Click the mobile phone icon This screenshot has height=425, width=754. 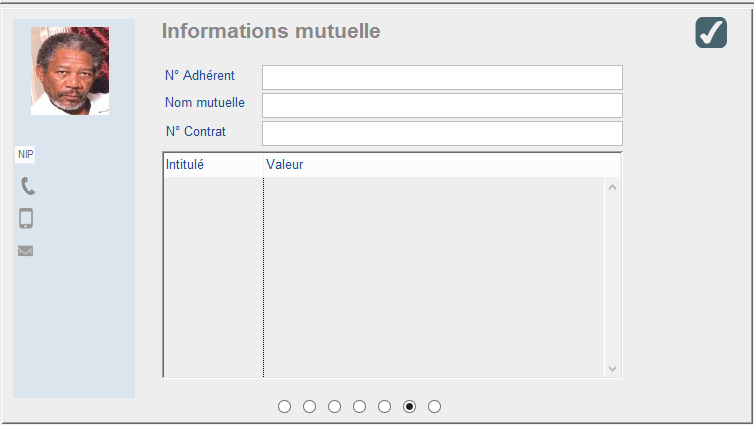(27, 218)
